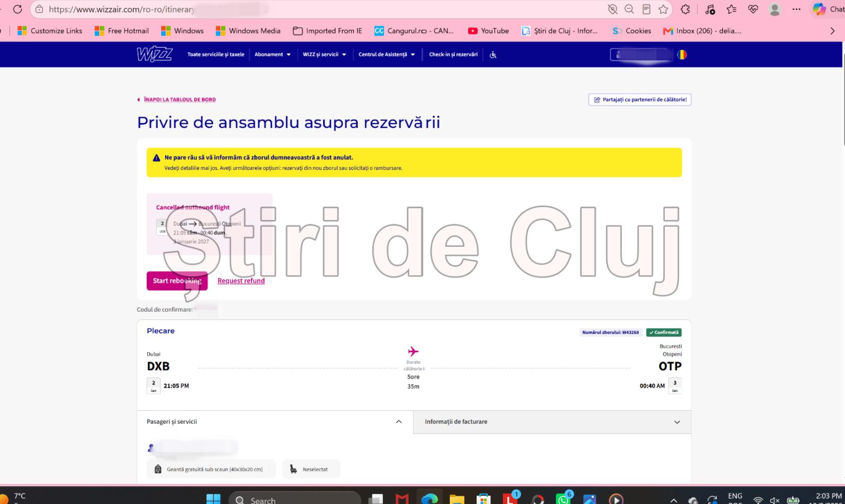Viewport: 845px width, 504px height.
Task: Open the Neselectat seat selection
Action: click(311, 469)
